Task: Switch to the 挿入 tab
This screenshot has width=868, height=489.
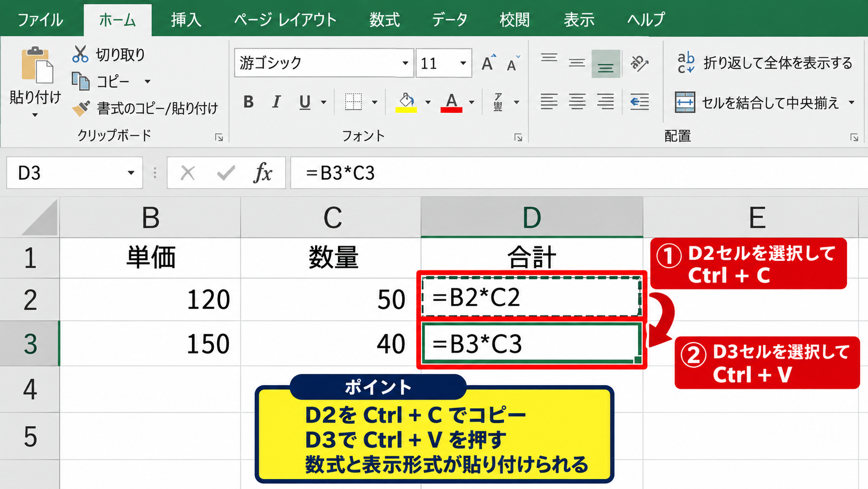Action: click(186, 20)
